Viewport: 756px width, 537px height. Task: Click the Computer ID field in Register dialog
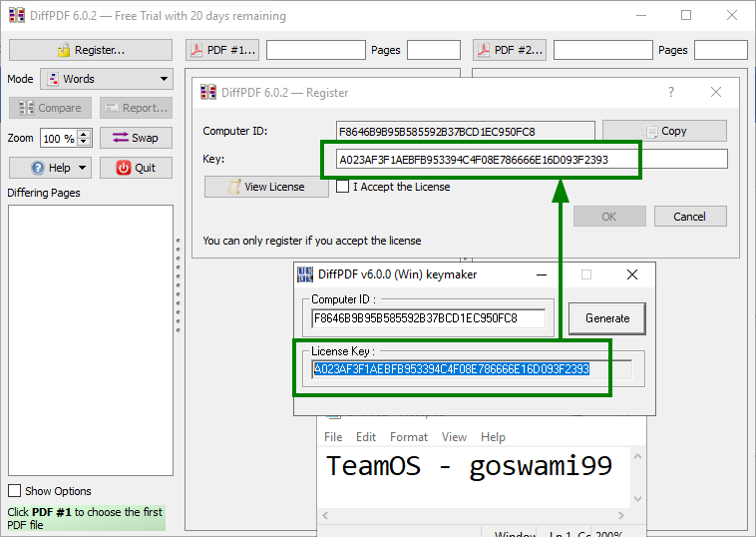pos(465,132)
